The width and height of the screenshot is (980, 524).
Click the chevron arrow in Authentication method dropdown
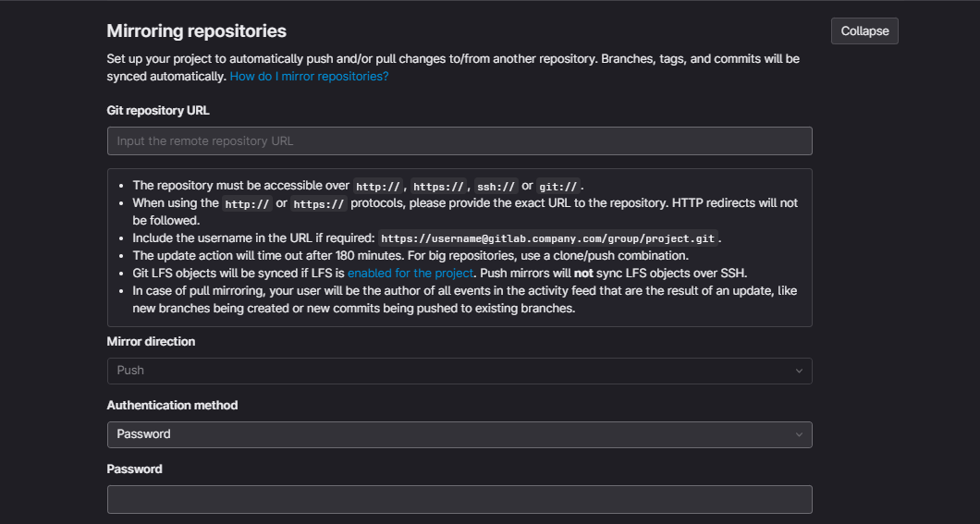coord(799,434)
